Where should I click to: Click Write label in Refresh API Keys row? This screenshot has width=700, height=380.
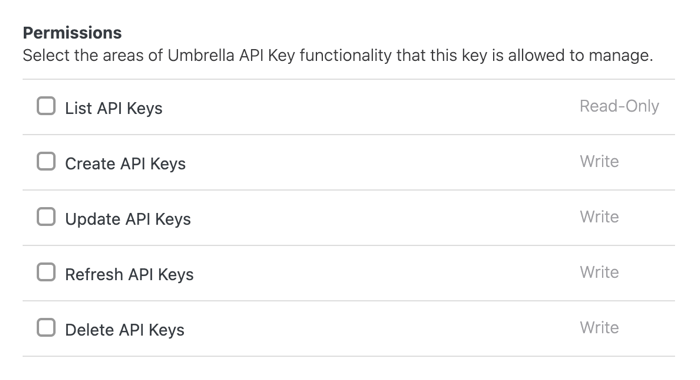(x=599, y=272)
